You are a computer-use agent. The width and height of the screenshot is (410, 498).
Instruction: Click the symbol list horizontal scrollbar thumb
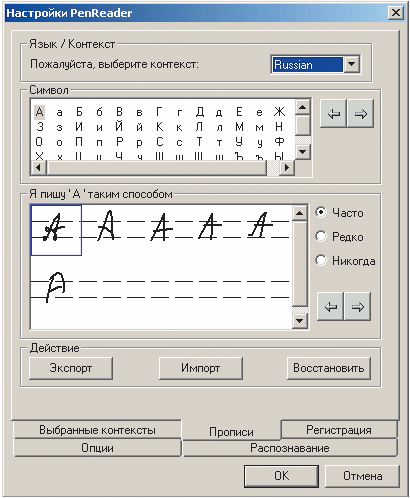pyautogui.click(x=157, y=168)
